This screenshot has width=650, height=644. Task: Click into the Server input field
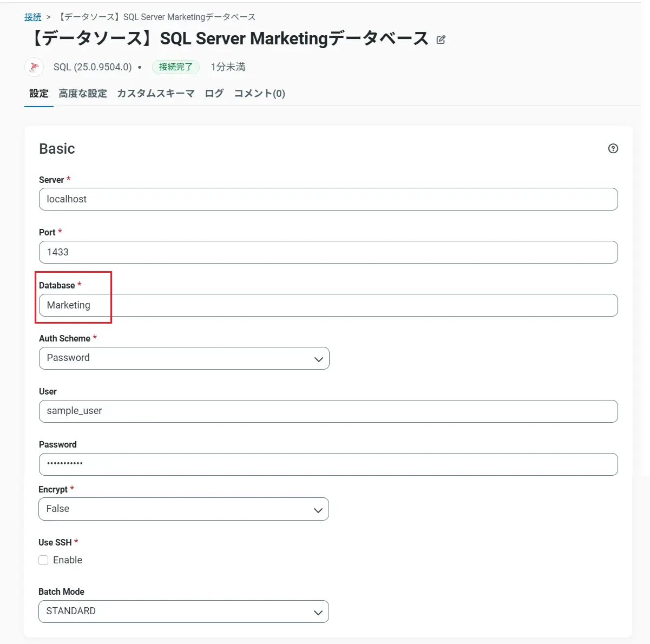pos(328,199)
